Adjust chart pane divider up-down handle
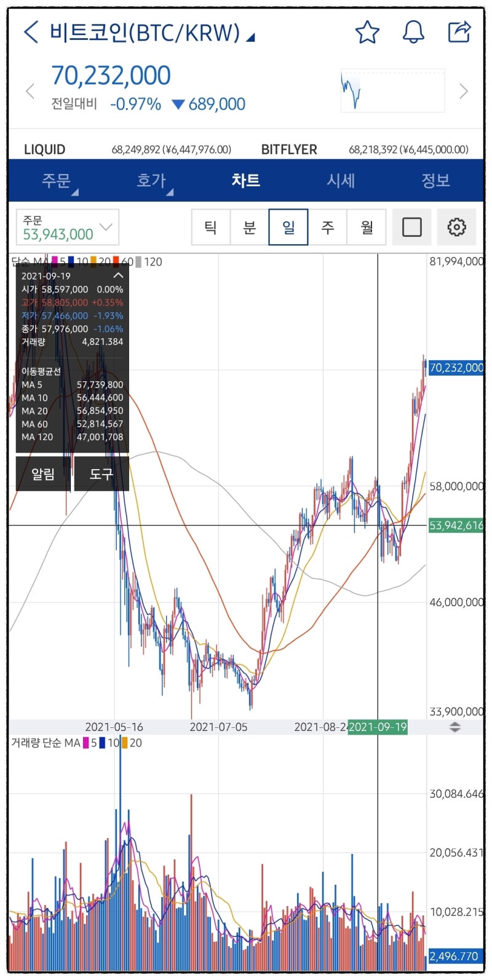The image size is (492, 980). tap(454, 727)
